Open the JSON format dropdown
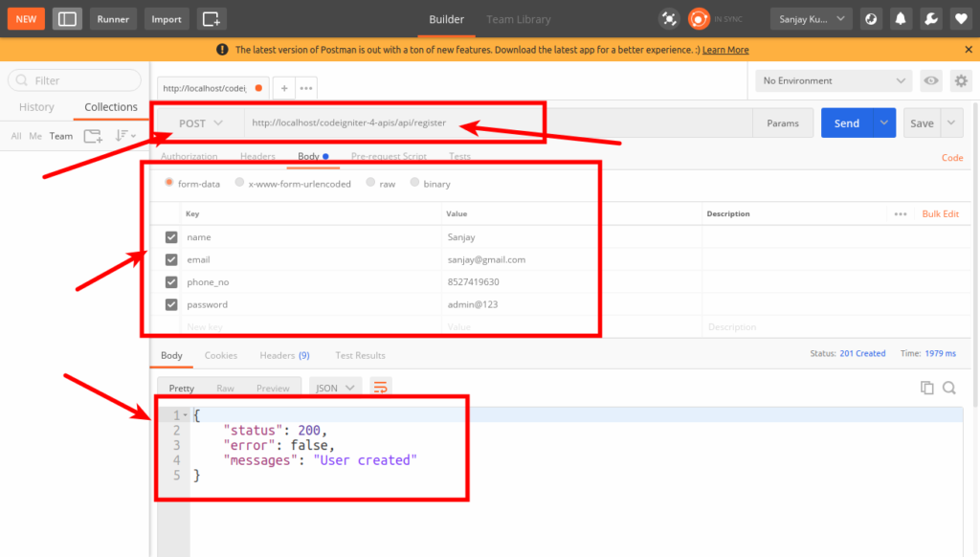Screen dimensions: 980x557 pos(336,388)
